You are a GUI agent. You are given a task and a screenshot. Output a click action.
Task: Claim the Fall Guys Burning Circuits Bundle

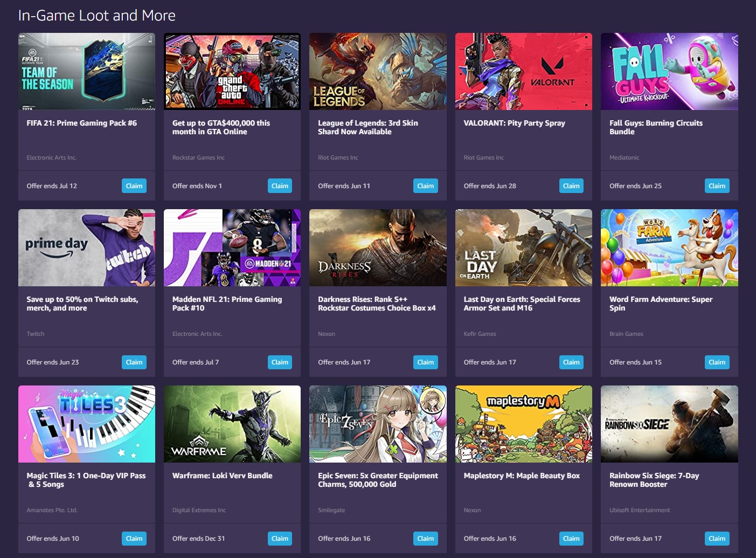pos(717,186)
